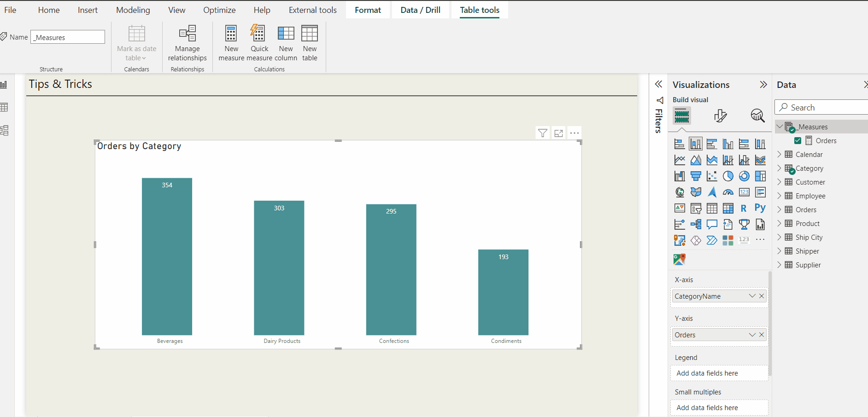Uncheck the Orders measure in Data pane

pyautogui.click(x=798, y=140)
